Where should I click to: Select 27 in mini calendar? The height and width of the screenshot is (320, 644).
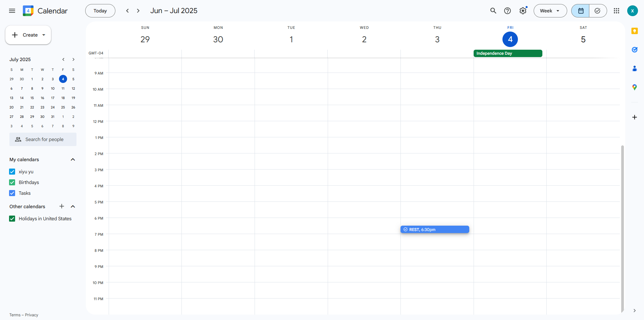click(x=11, y=117)
